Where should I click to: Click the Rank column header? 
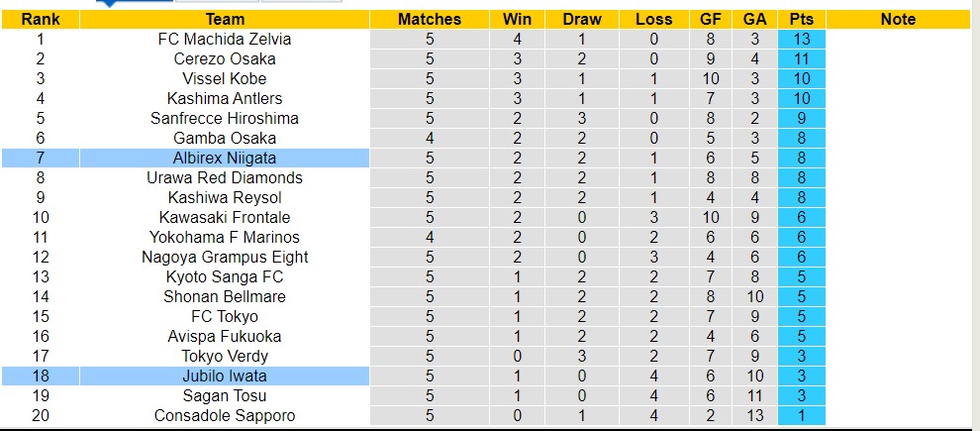click(x=41, y=19)
